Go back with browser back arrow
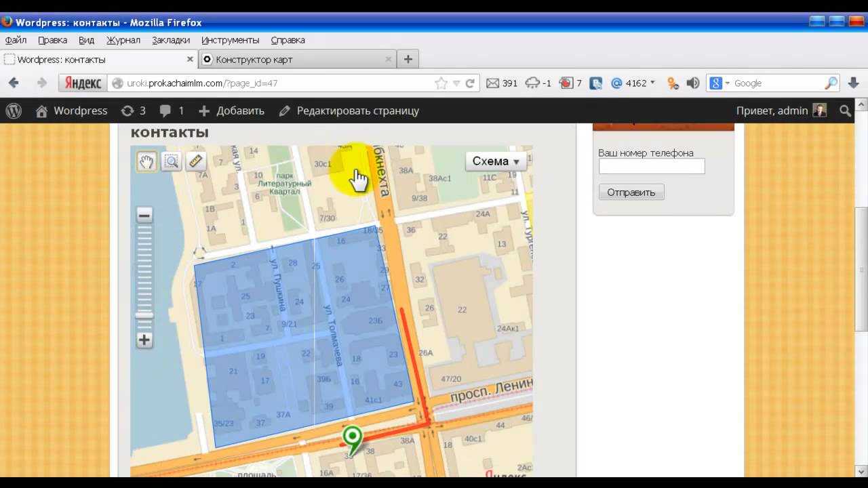Image resolution: width=868 pixels, height=488 pixels. [14, 83]
